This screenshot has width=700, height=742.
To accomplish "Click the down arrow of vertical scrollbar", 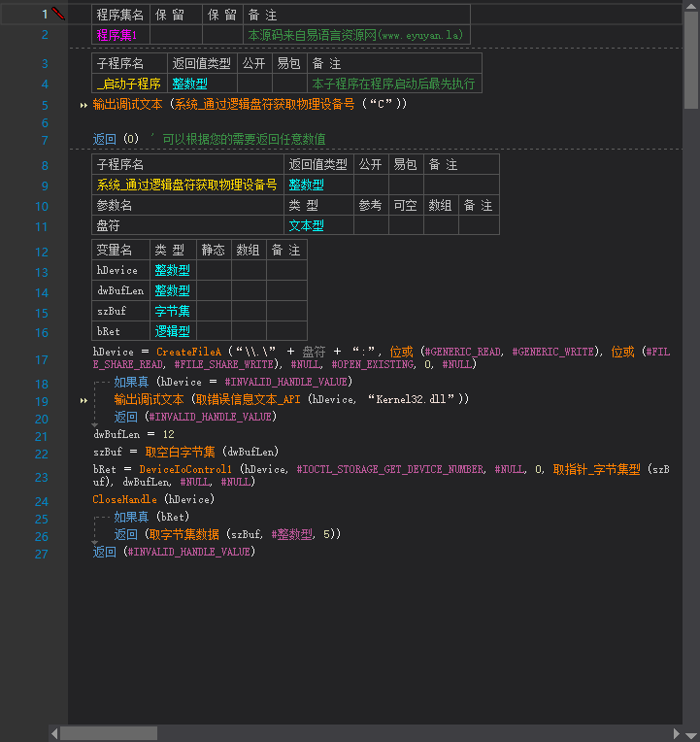I will pos(691,735).
